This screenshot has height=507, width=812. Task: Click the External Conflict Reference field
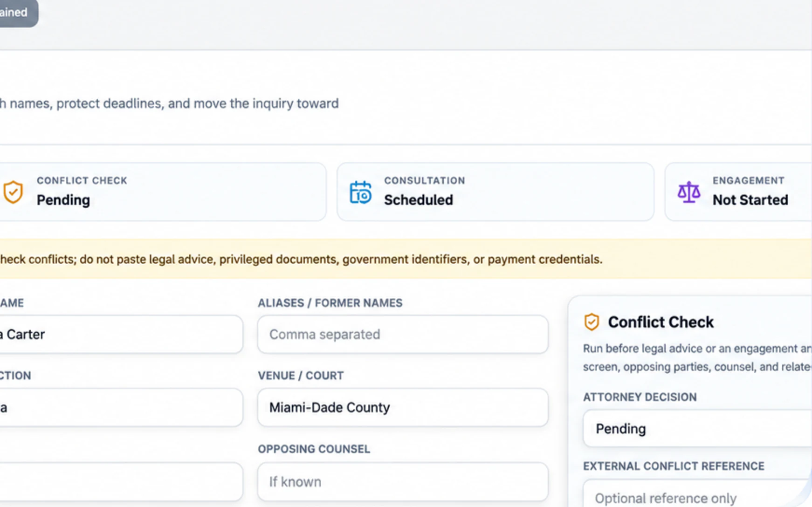click(x=697, y=494)
